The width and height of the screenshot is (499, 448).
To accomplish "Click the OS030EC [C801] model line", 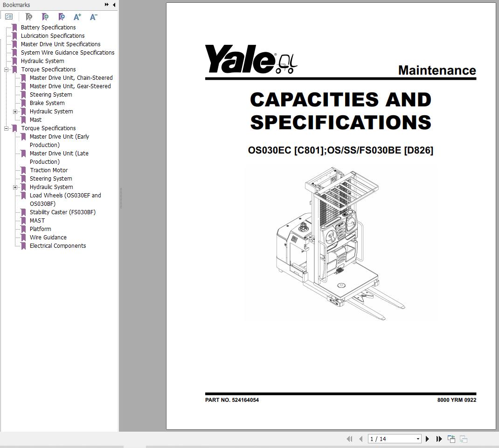I will pyautogui.click(x=340, y=150).
